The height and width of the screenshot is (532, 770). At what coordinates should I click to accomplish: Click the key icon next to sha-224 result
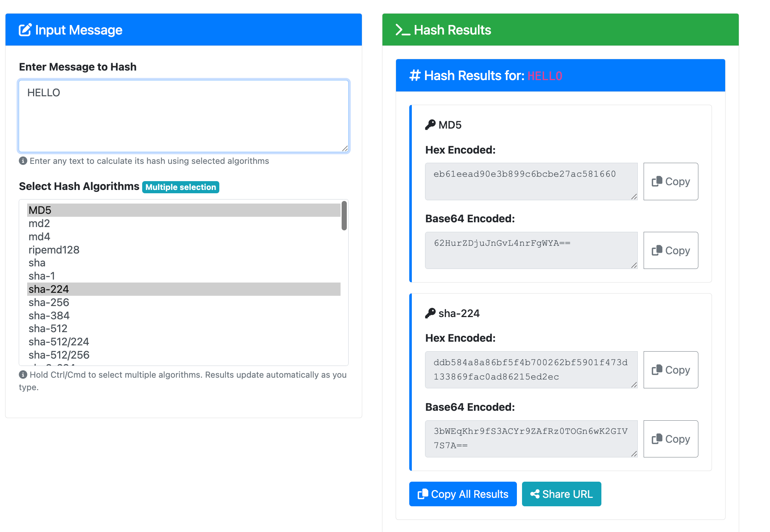[430, 313]
